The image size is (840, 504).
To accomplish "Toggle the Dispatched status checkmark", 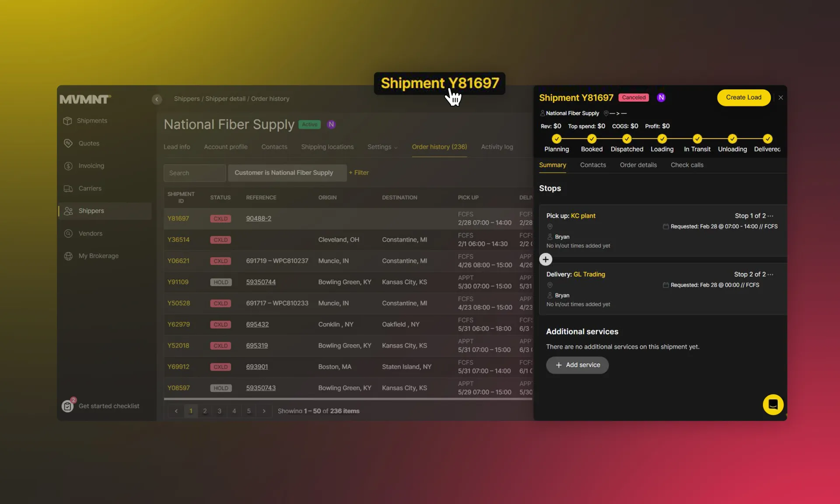I will [x=626, y=139].
